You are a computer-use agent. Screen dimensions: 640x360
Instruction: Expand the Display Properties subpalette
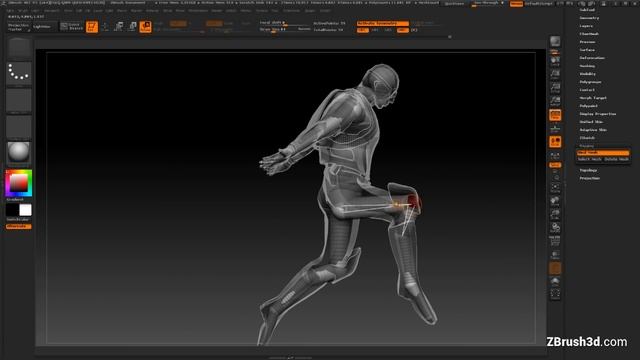598,114
